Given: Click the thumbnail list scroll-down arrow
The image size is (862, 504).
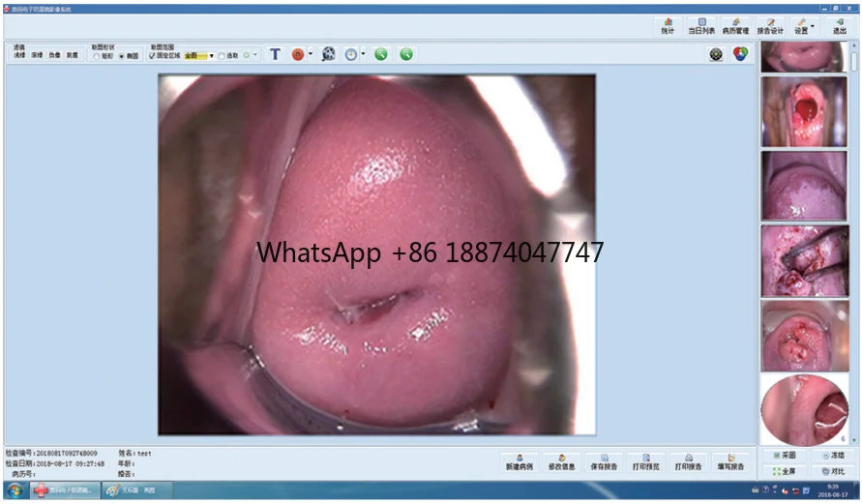Looking at the screenshot, I should coord(854,440).
